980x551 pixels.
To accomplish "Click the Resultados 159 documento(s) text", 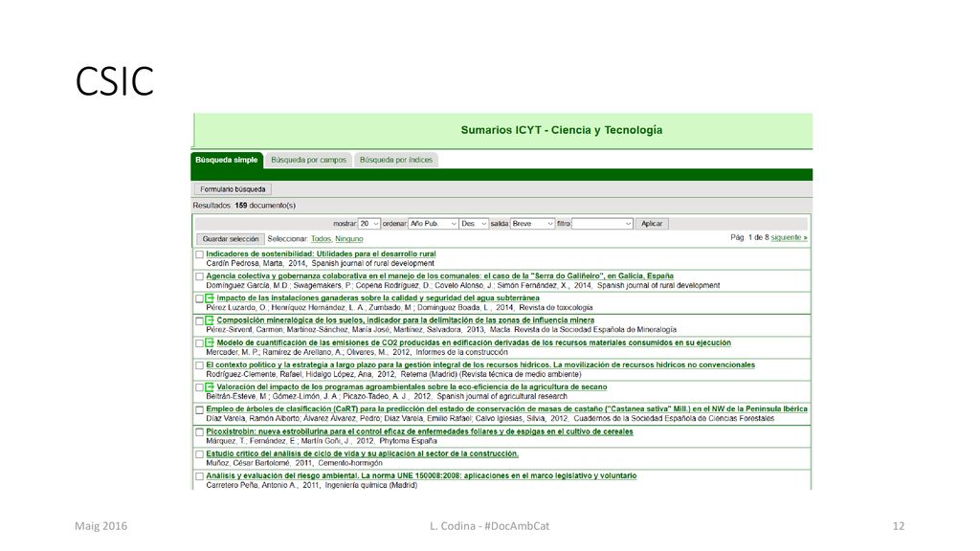I will [x=244, y=206].
